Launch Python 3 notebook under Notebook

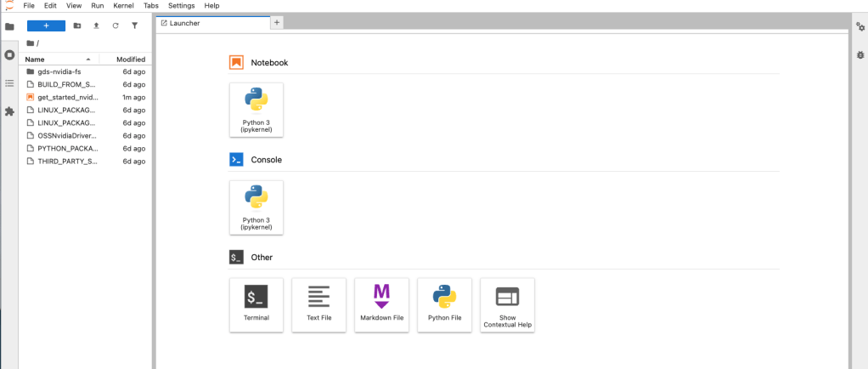tap(256, 110)
